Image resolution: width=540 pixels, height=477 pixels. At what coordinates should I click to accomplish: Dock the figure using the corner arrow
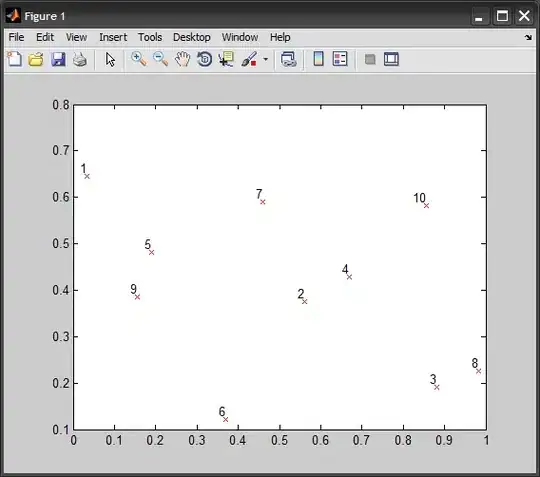pyautogui.click(x=528, y=37)
